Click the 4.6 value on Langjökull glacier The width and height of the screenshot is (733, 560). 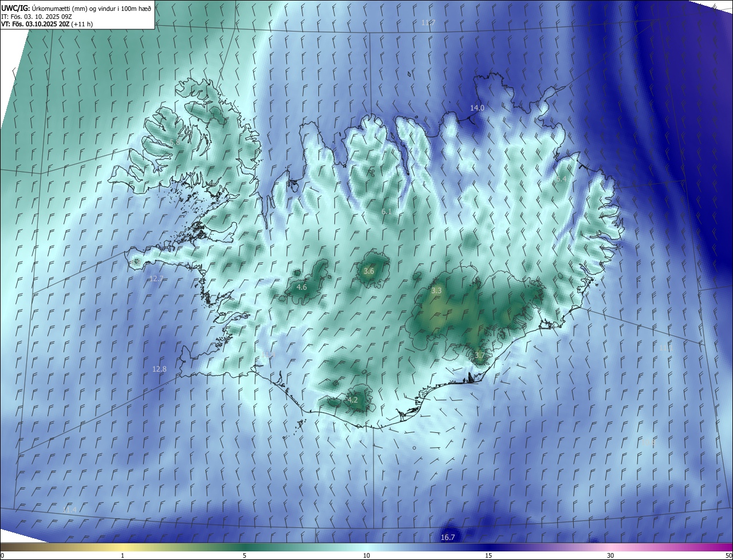[x=302, y=287]
